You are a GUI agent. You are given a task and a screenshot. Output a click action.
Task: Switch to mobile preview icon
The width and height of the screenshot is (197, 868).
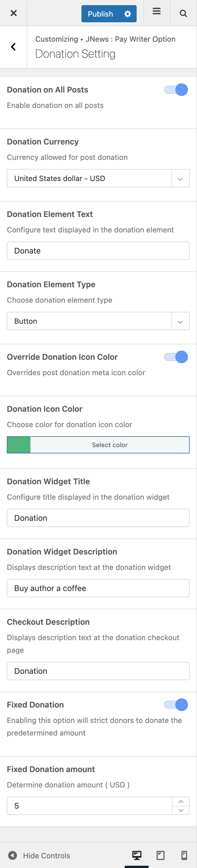[x=184, y=855]
